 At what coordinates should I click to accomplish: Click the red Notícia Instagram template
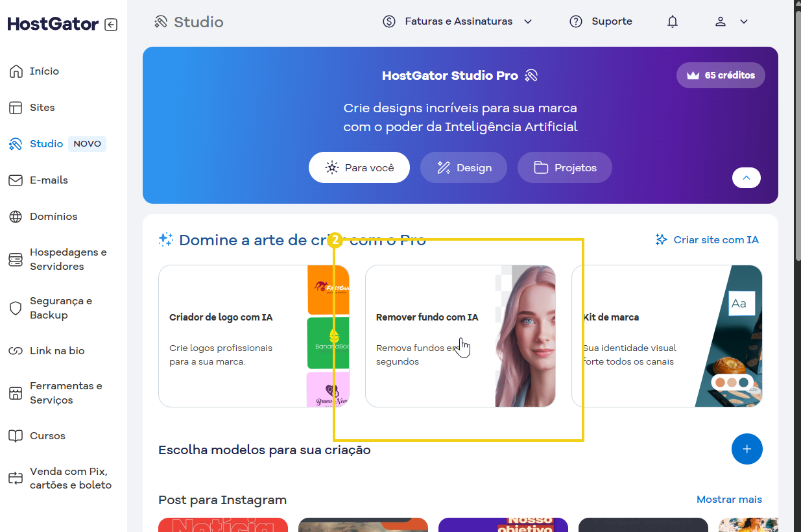tap(223, 525)
